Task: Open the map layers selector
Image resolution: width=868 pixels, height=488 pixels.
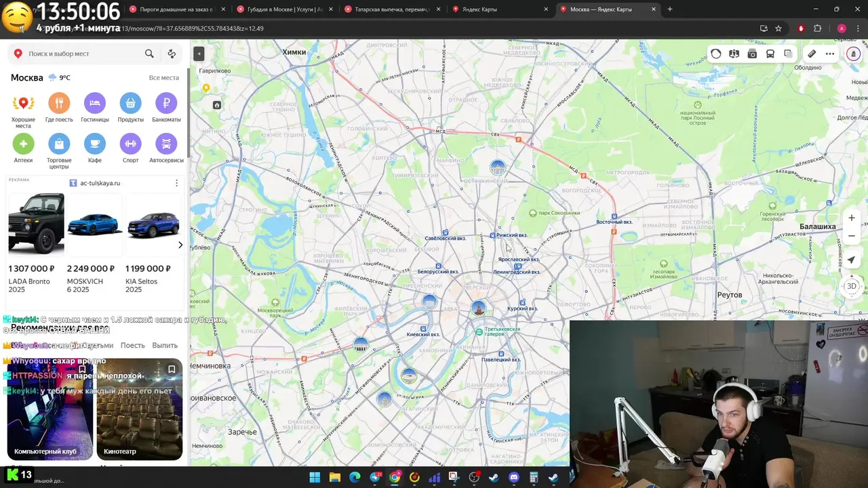Action: tap(788, 54)
